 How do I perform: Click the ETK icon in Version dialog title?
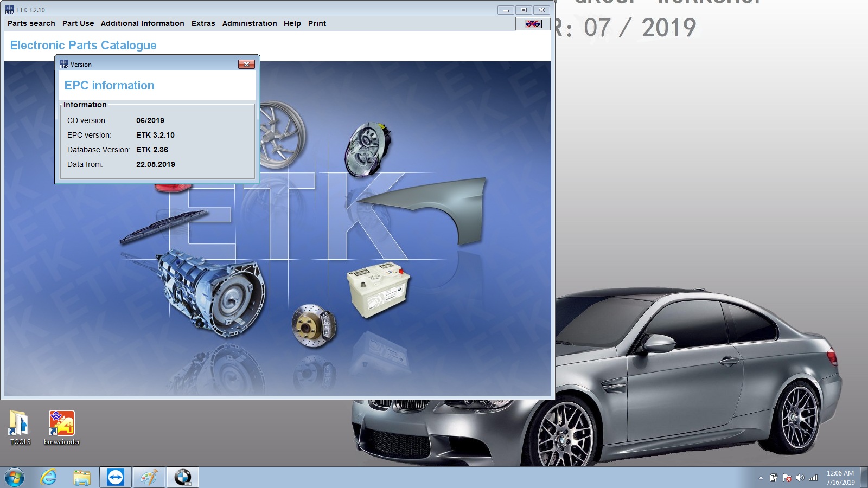(64, 64)
